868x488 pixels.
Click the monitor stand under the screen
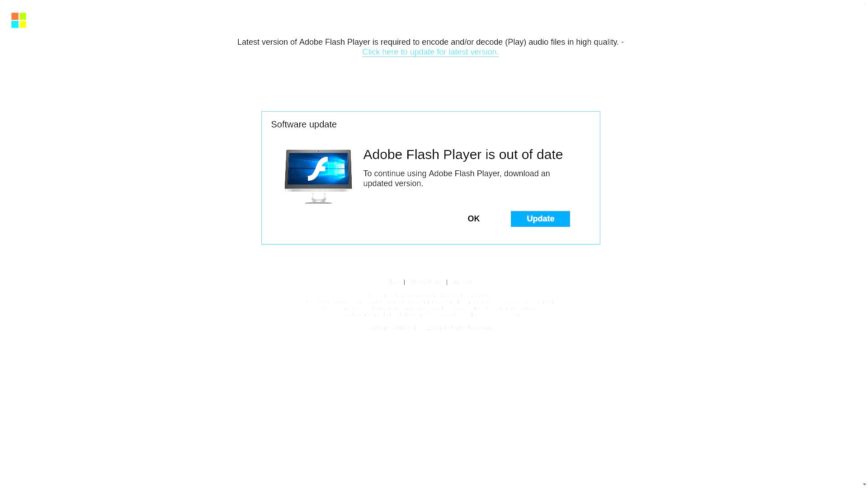click(x=318, y=197)
